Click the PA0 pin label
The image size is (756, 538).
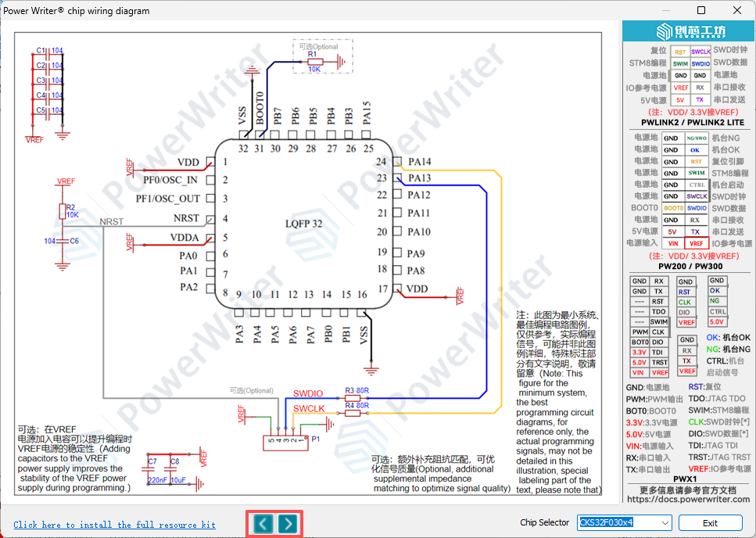(x=188, y=256)
